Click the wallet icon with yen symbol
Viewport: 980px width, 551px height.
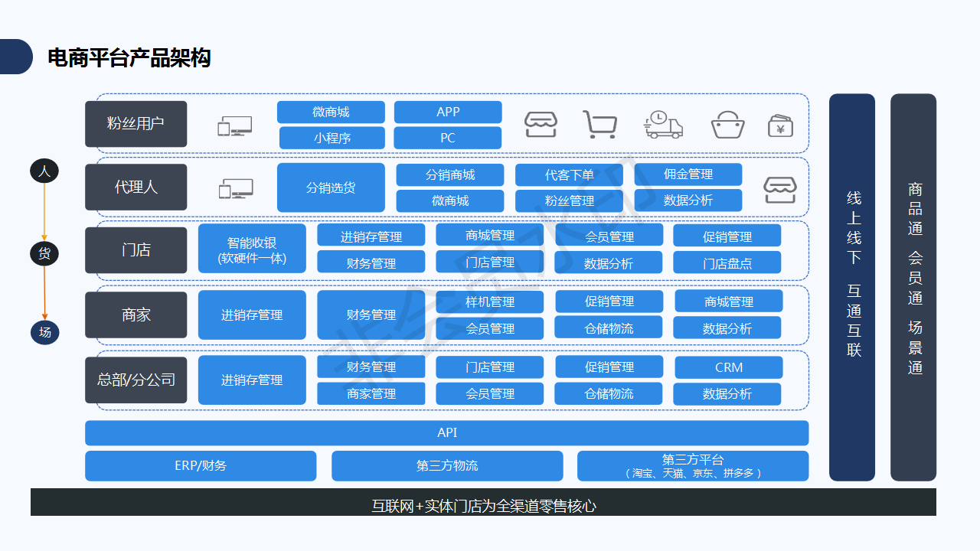tap(780, 126)
